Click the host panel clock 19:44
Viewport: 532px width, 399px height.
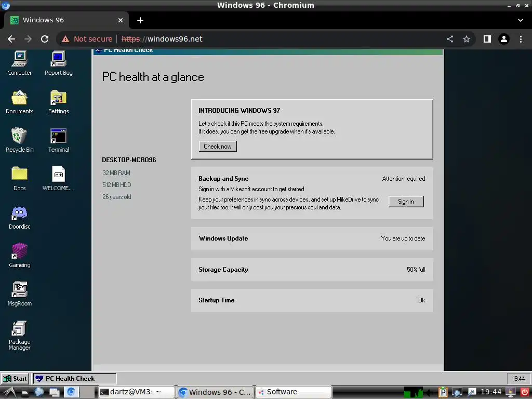(x=491, y=392)
